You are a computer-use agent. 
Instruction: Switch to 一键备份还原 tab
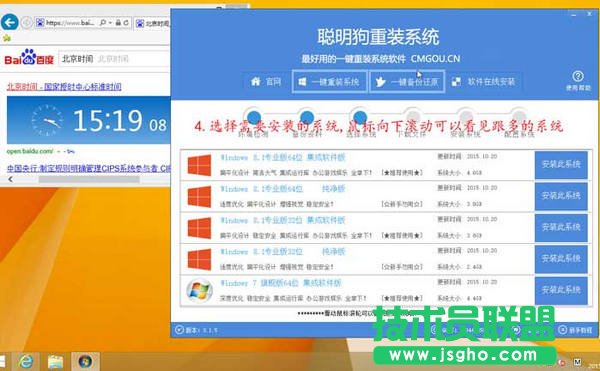click(x=407, y=81)
